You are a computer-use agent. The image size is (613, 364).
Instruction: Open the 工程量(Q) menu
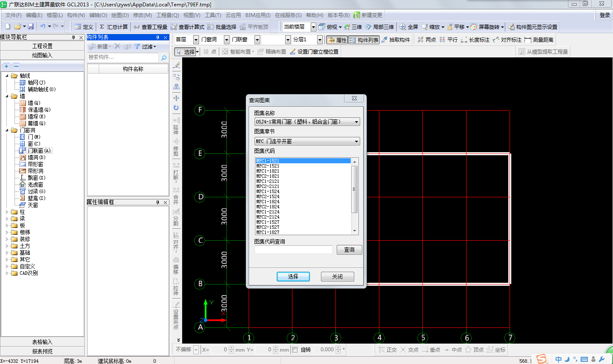[168, 15]
